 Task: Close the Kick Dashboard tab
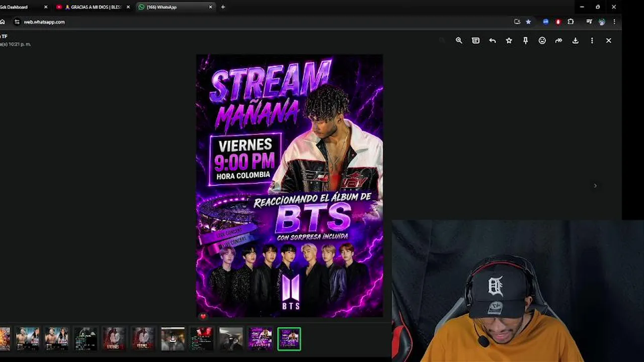46,7
